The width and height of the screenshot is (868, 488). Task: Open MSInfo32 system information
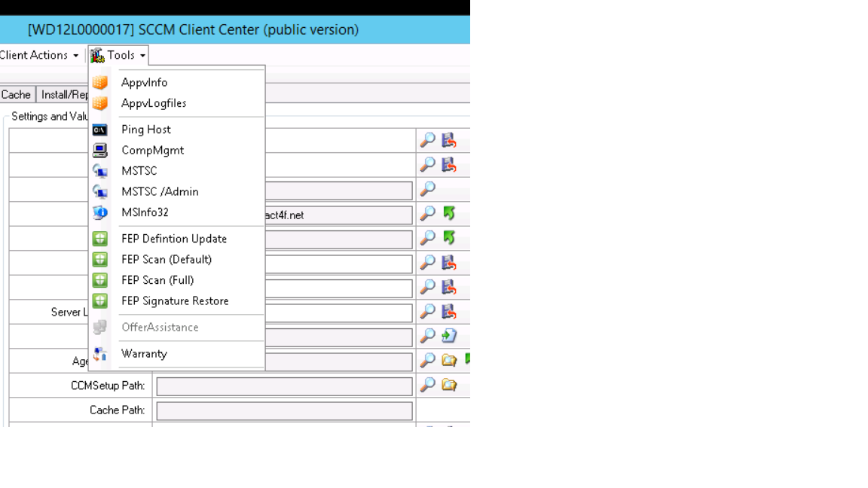[176, 212]
